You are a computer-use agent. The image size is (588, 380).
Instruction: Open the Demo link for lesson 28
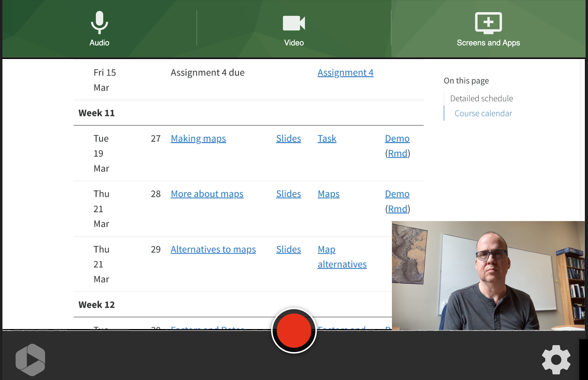point(397,194)
